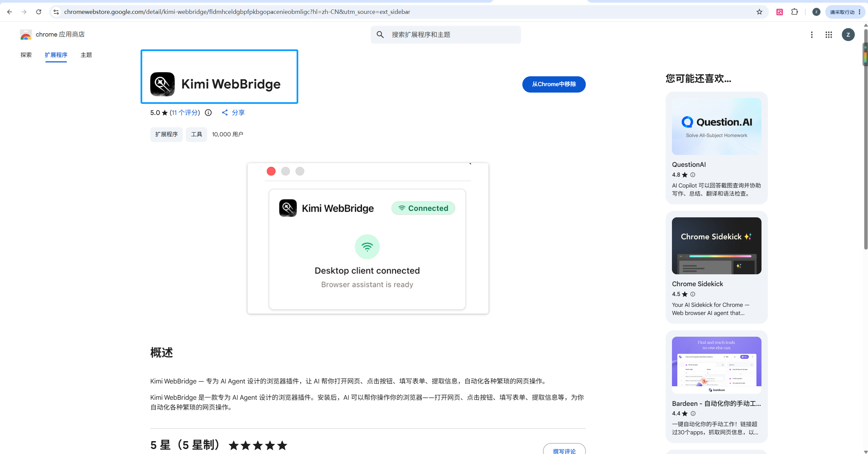
Task: Reload the current page
Action: pos(39,12)
